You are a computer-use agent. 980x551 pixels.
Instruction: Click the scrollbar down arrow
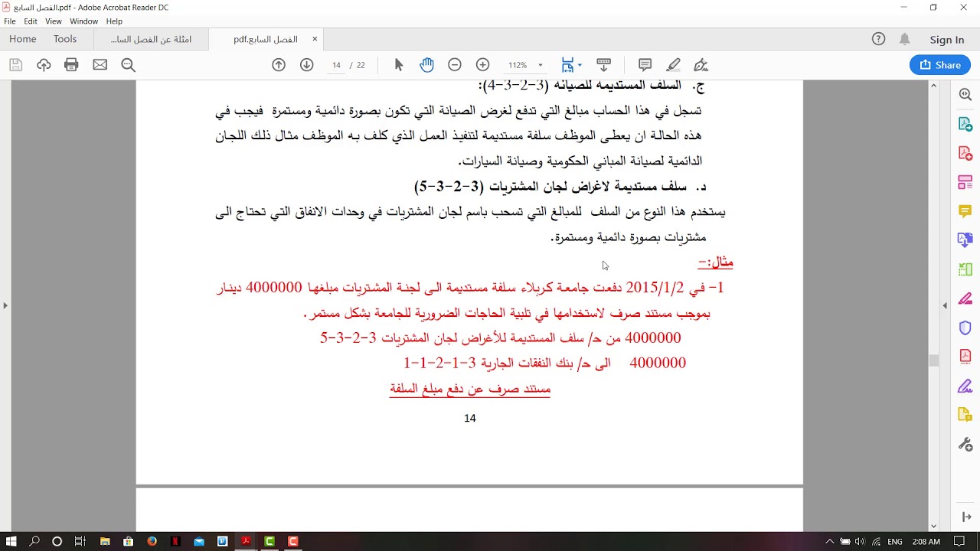pyautogui.click(x=933, y=527)
